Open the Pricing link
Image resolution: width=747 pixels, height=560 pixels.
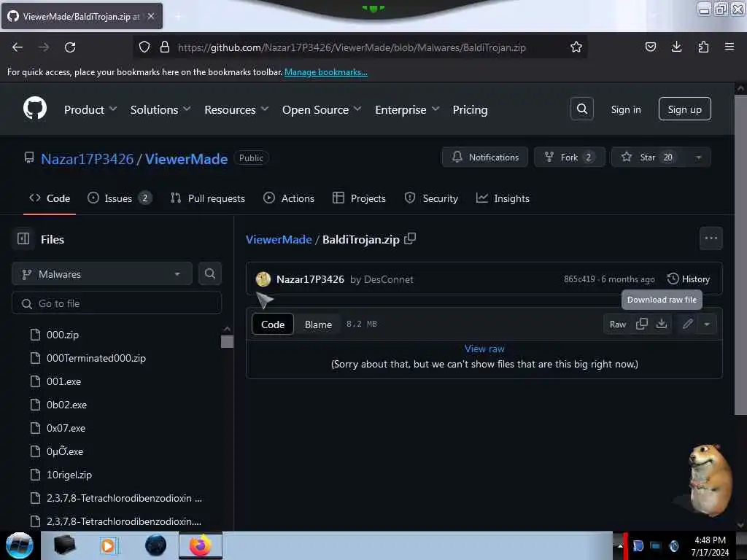click(470, 109)
